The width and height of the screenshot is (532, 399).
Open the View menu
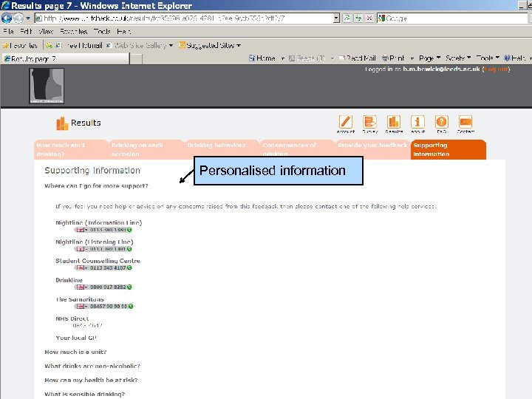(x=46, y=32)
